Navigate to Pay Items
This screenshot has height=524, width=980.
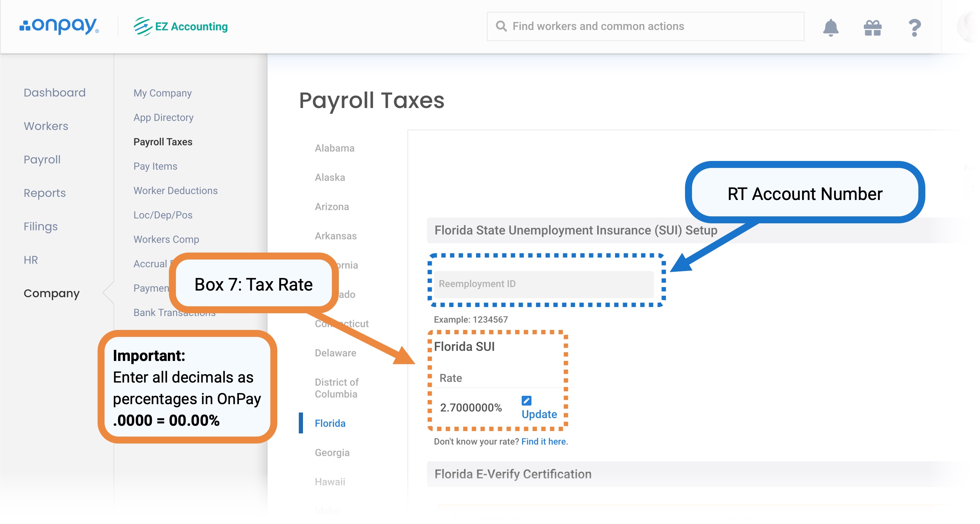click(x=155, y=166)
